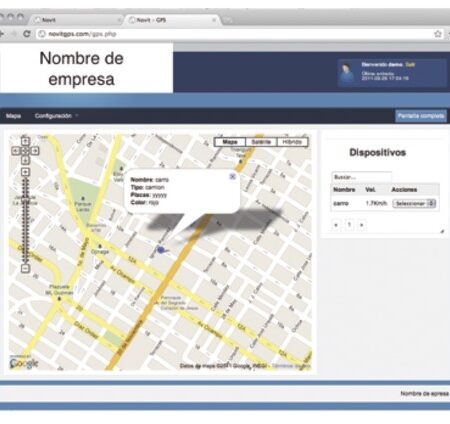This screenshot has height=424, width=450.
Task: Click the Dispositivos panel heading
Action: click(377, 153)
